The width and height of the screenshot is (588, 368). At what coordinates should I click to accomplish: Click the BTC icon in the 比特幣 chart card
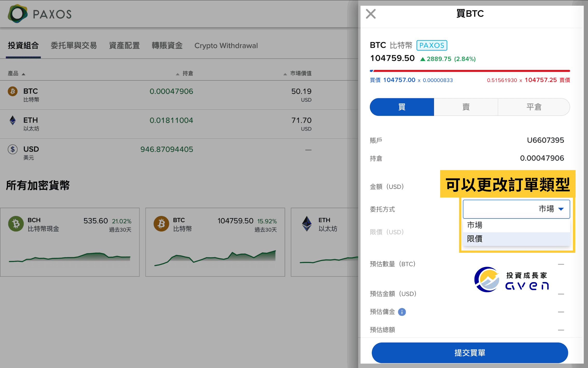[161, 223]
